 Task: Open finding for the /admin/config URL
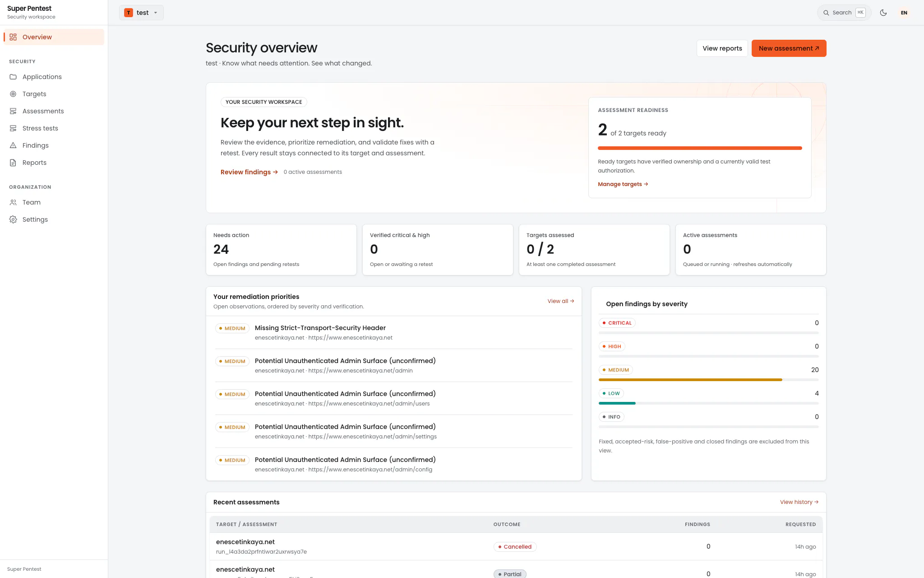[394, 464]
